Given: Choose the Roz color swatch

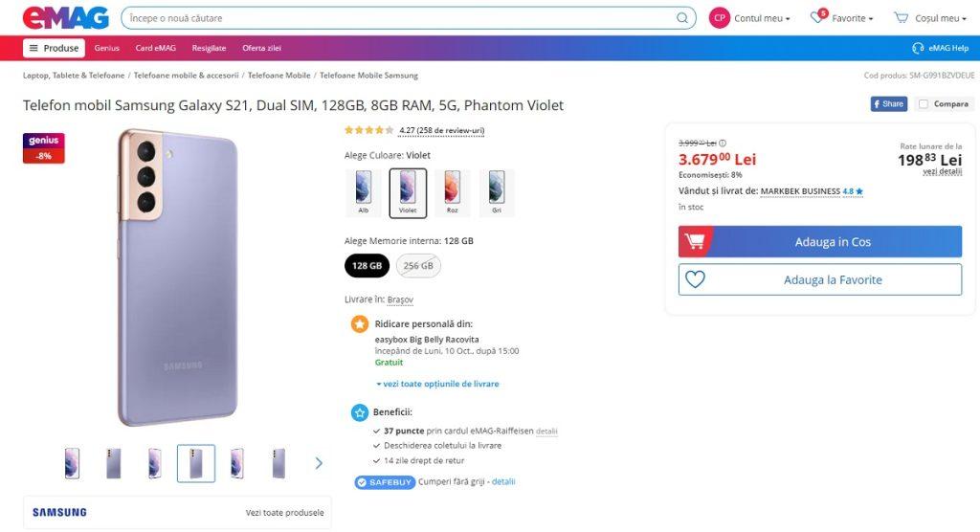Looking at the screenshot, I should pyautogui.click(x=453, y=192).
